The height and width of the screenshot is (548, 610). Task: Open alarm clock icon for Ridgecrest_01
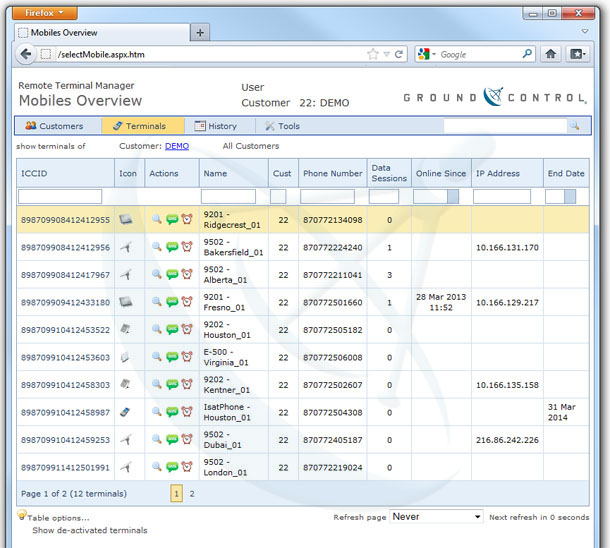187,219
